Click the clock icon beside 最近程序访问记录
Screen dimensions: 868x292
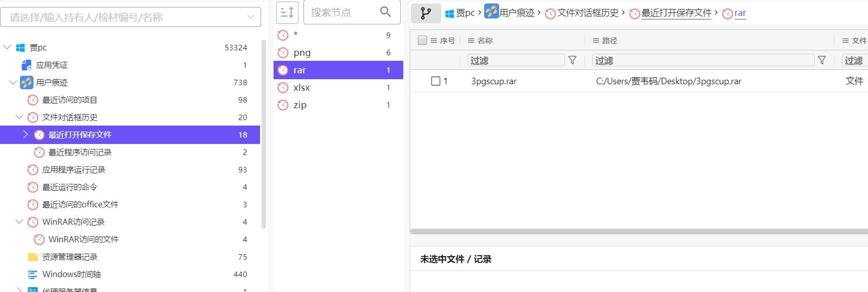point(39,152)
